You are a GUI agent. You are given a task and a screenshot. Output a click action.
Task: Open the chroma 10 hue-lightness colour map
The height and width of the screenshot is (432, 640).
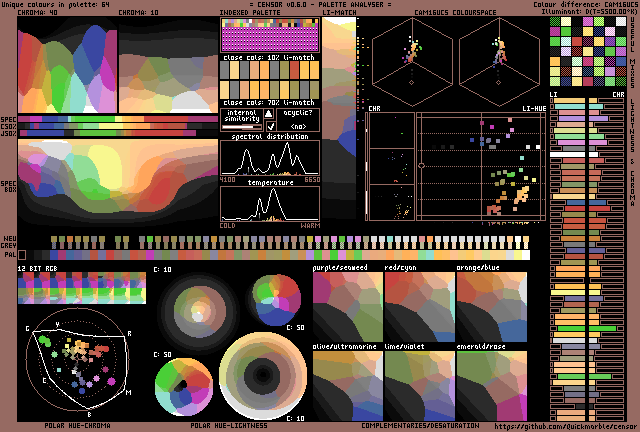pyautogui.click(x=168, y=65)
